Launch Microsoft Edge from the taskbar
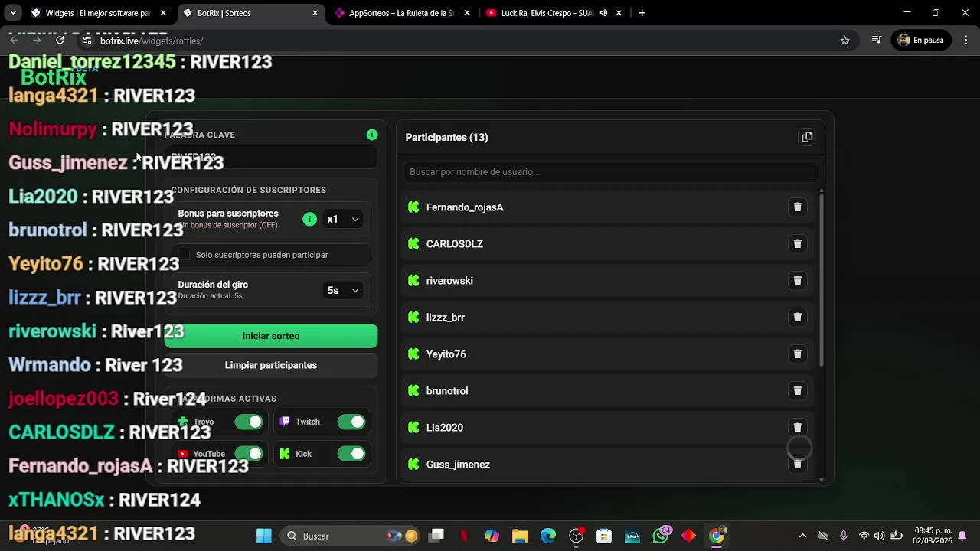The height and width of the screenshot is (551, 980). (548, 536)
